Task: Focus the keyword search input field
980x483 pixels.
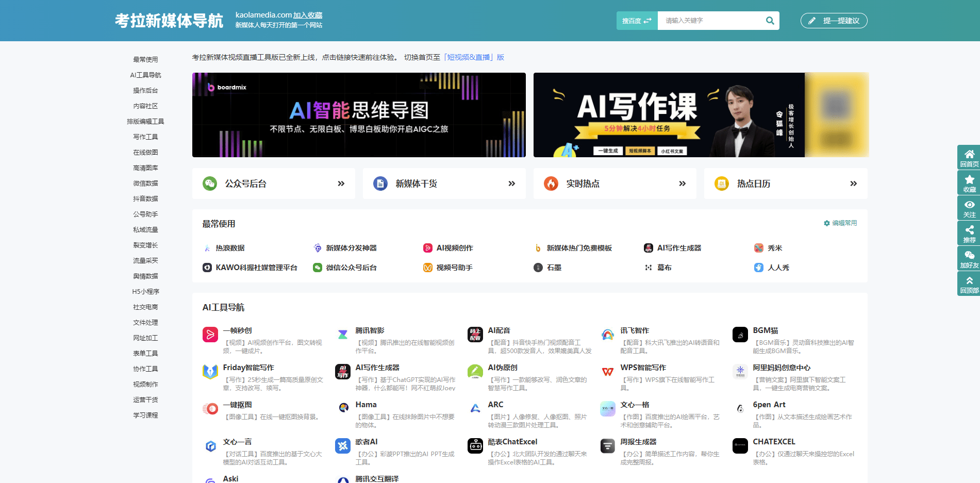Action: click(711, 21)
